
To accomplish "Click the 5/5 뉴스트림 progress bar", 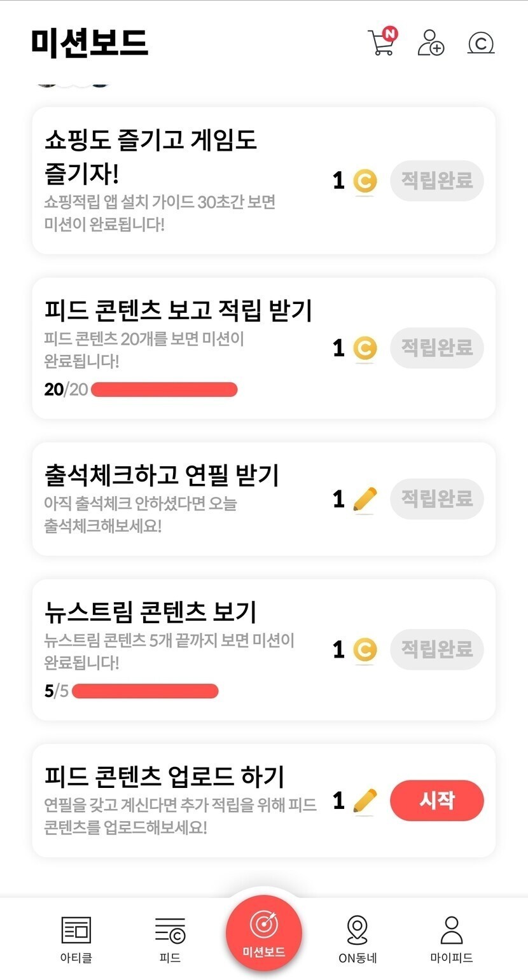I will click(145, 691).
